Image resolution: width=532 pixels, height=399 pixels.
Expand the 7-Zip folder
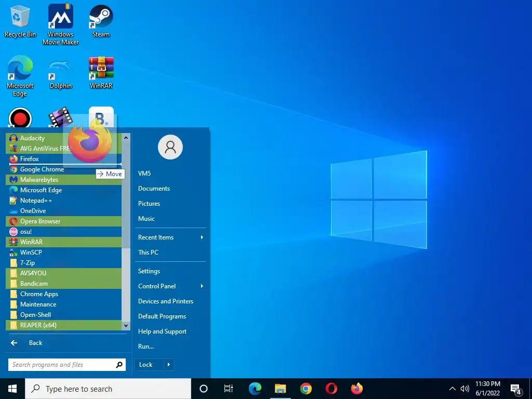click(63, 263)
